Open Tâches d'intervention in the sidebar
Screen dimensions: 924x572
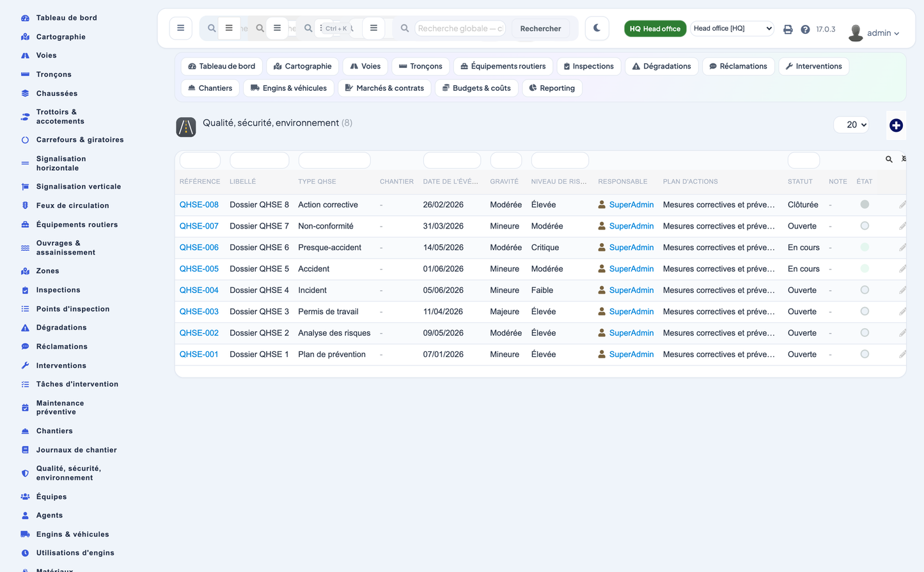[77, 385]
